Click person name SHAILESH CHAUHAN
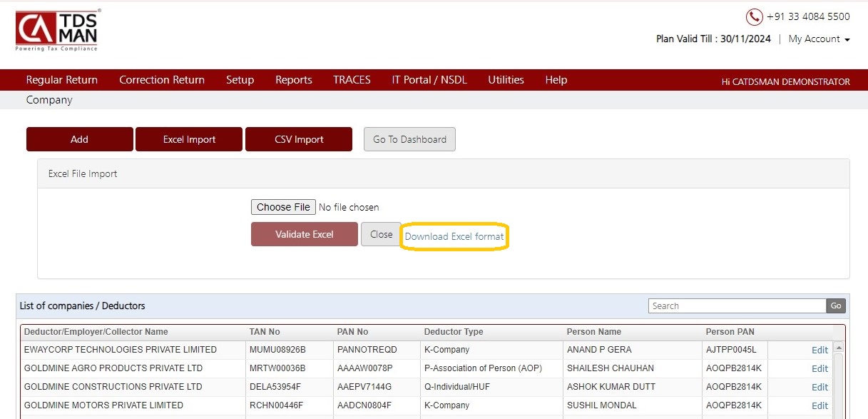The height and width of the screenshot is (419, 868). pyautogui.click(x=610, y=368)
